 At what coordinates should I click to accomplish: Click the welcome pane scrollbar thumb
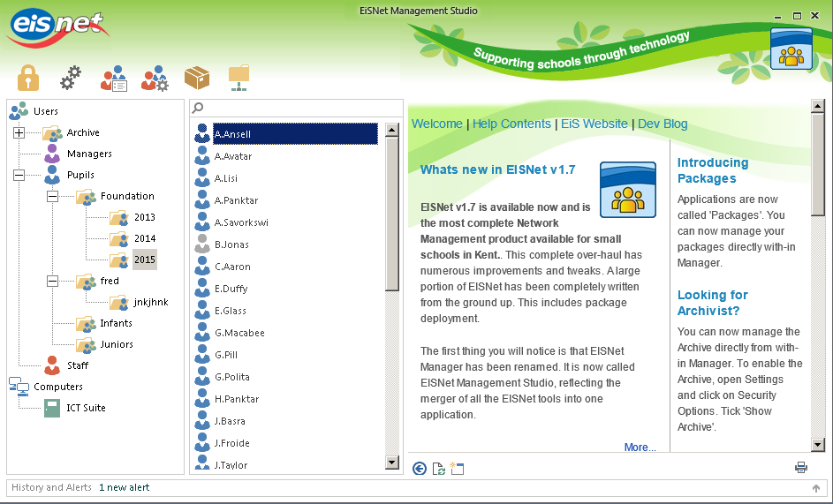(818, 165)
